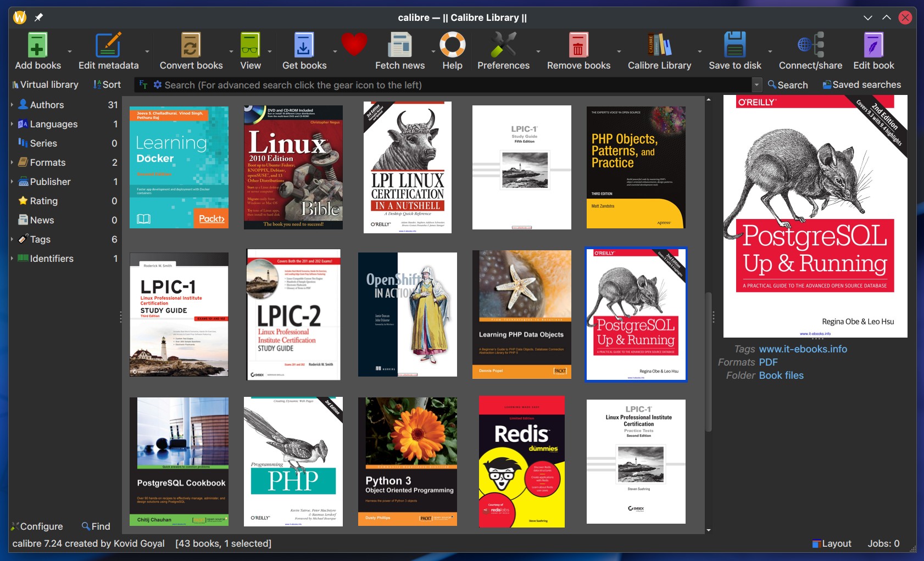Select Python 3 Object Oriented Programming cover
Screen dimensions: 924x561
click(x=408, y=462)
